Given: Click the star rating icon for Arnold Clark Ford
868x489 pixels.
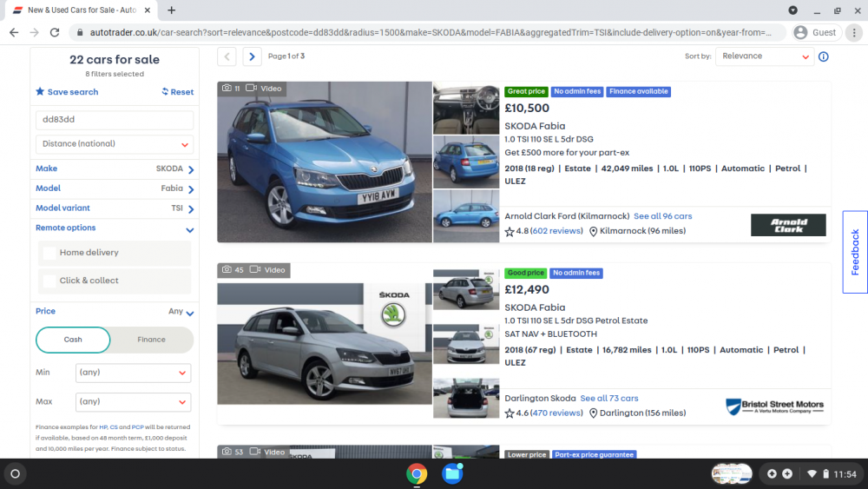Looking at the screenshot, I should (x=510, y=232).
